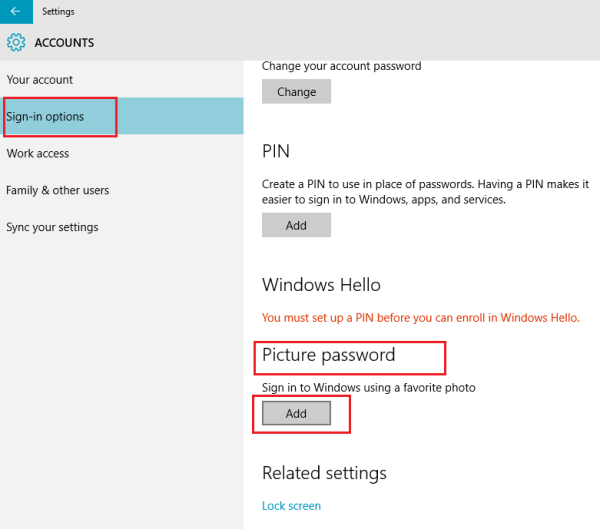Click the Picture password heading
The height and width of the screenshot is (529, 600).
click(x=329, y=355)
